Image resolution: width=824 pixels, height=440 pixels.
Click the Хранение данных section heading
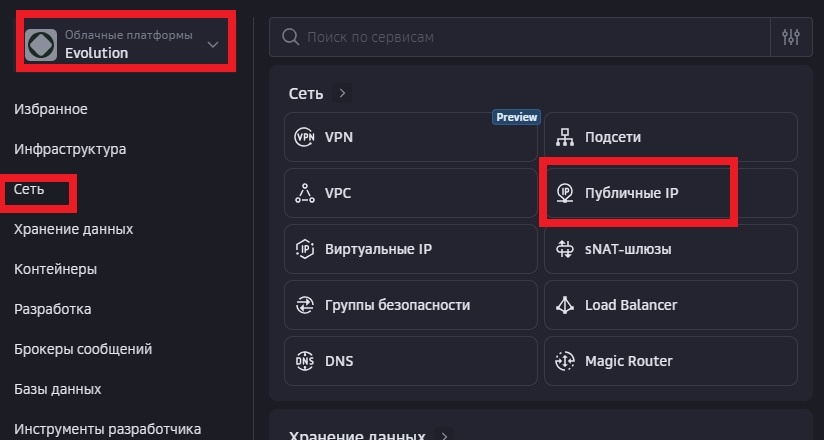[357, 436]
